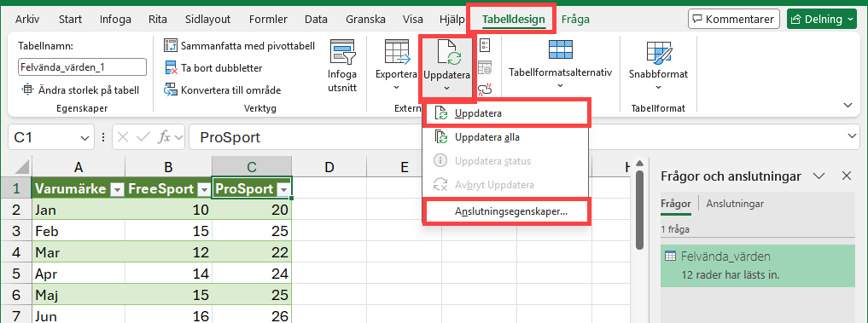Expand the Snabbformat dropdown arrow
868x323 pixels.
658,88
